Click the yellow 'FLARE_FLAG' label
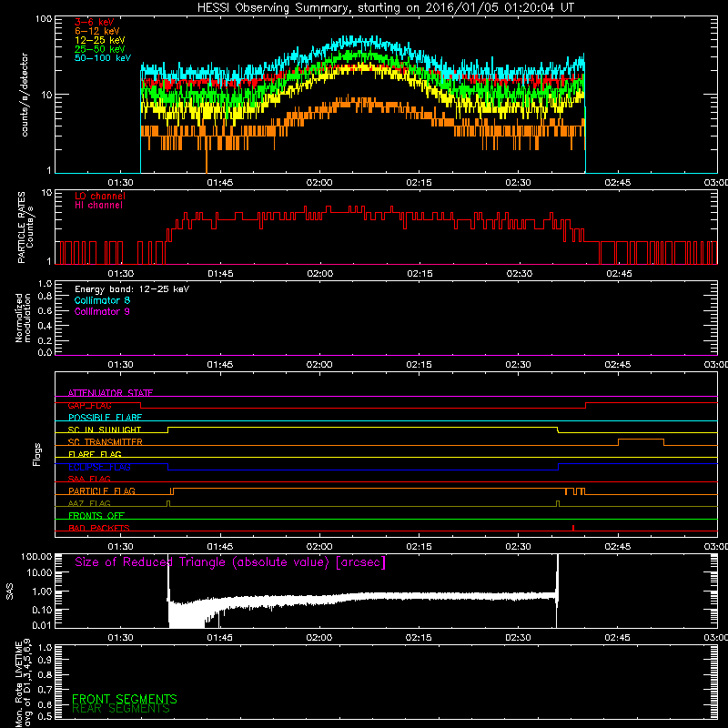Screen dimensions: 728x728 tap(95, 454)
